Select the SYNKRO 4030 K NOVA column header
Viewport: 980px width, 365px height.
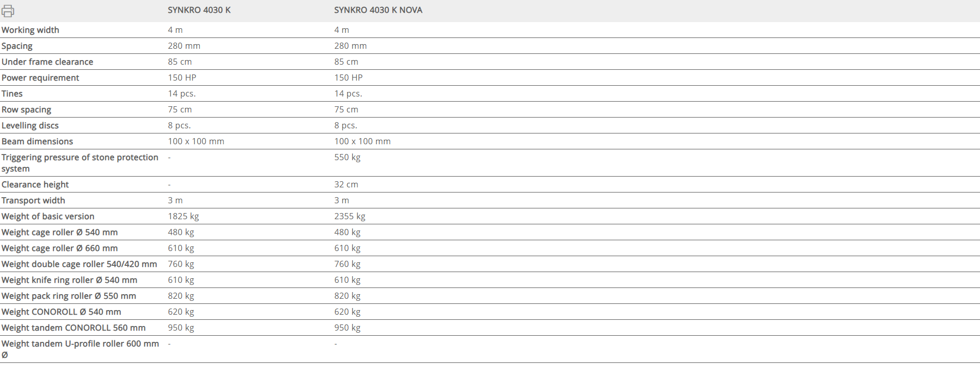[378, 10]
